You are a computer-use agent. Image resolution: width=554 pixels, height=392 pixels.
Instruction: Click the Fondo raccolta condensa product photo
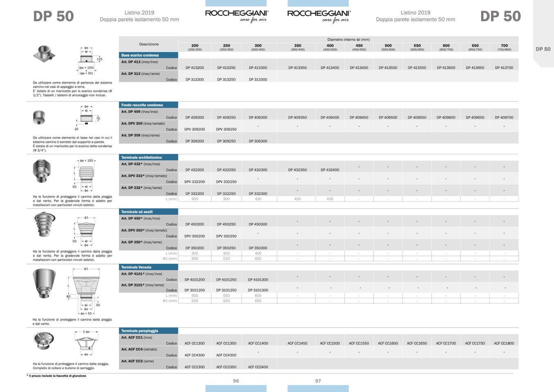click(39, 118)
